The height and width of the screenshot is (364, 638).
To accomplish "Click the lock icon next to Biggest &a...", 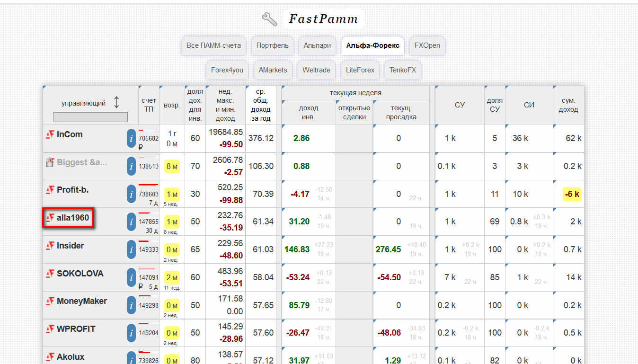I will [50, 162].
